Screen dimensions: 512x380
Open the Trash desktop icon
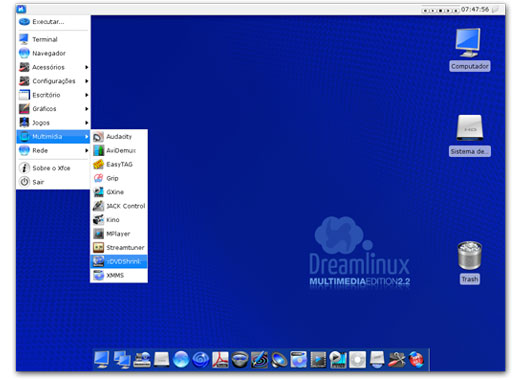(x=470, y=262)
